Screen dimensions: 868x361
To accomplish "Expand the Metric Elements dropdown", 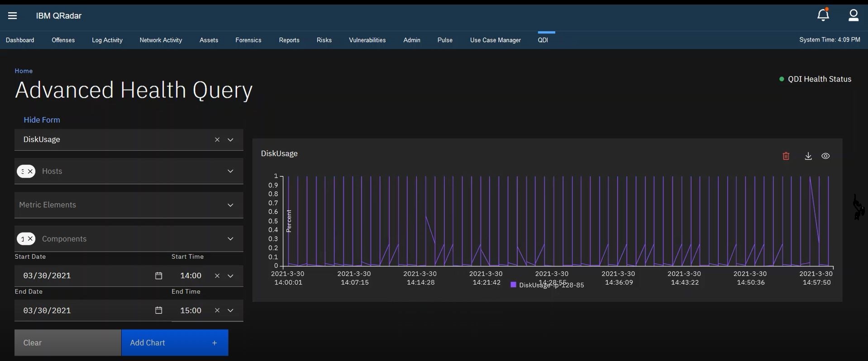I will tap(231, 205).
